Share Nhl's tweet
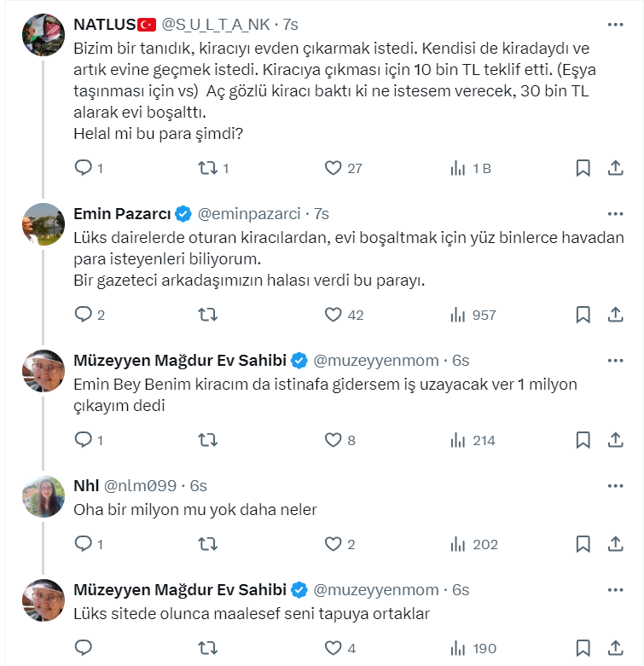The image size is (644, 666). click(615, 544)
